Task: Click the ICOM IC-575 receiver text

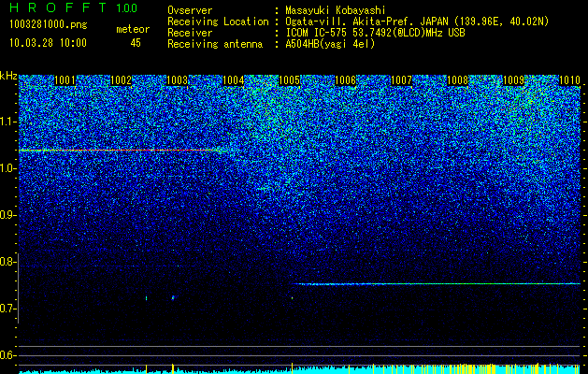Action: (x=375, y=33)
